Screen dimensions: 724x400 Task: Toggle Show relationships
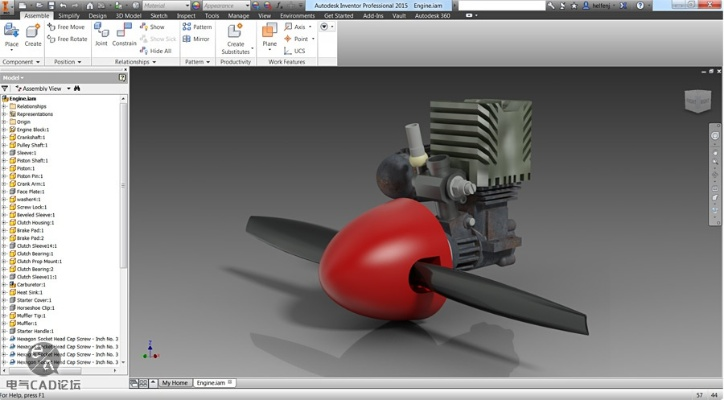(x=152, y=27)
